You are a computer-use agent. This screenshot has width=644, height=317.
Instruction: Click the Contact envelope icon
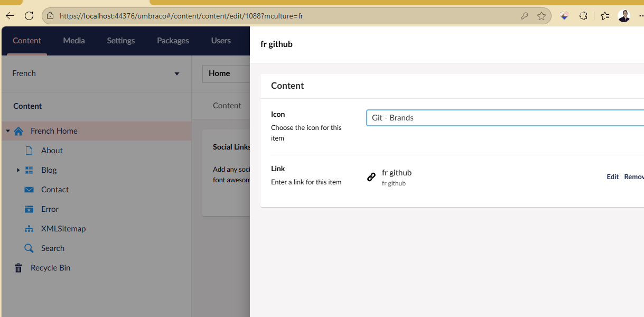[x=29, y=190]
